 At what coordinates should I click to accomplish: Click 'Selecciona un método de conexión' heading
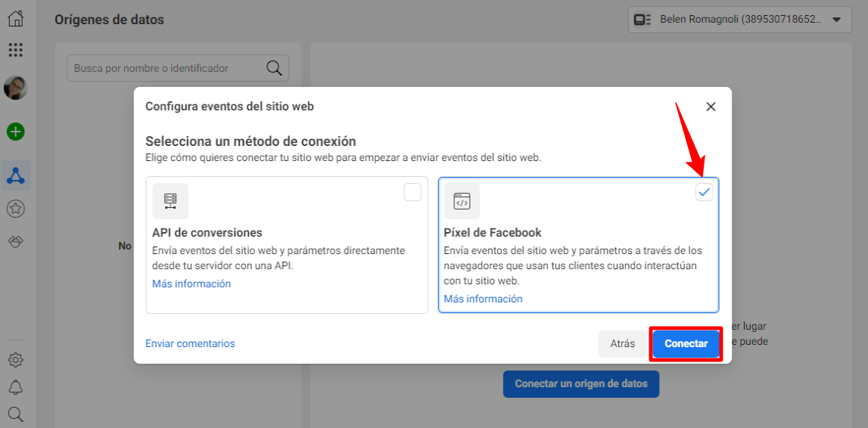click(250, 141)
